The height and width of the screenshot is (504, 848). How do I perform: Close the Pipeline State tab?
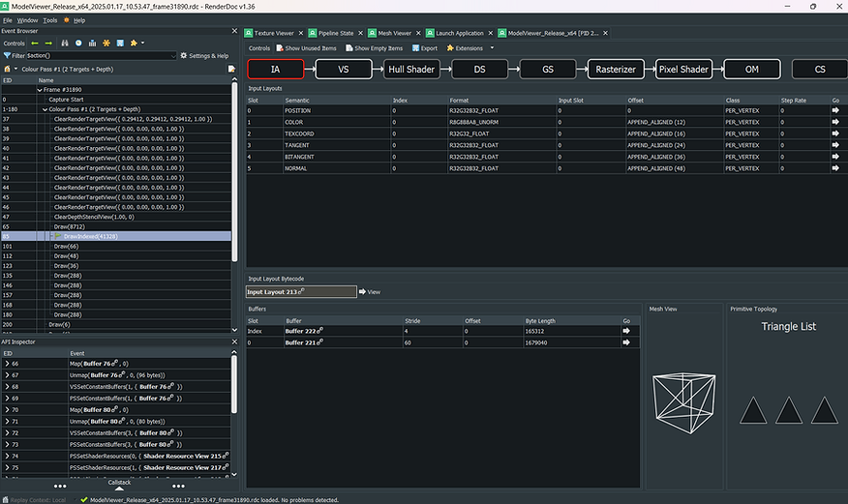360,33
